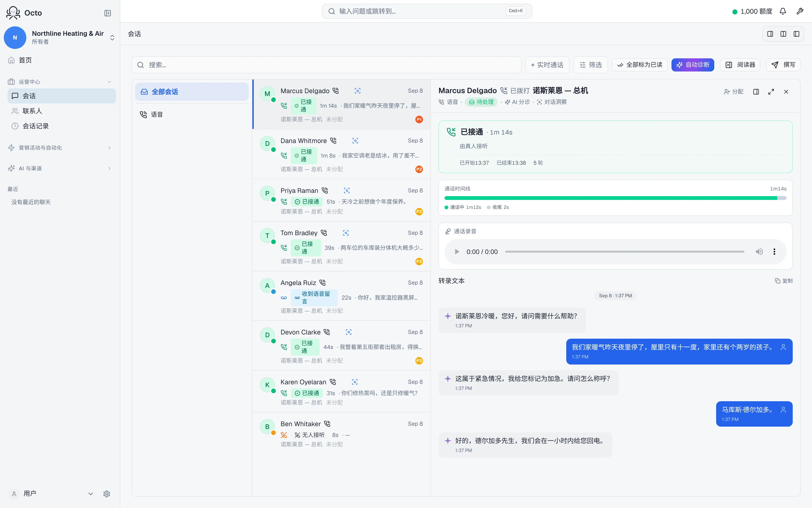Toggle detail side panel icon in header
Viewport: 812px width, 508px height.
756,92
